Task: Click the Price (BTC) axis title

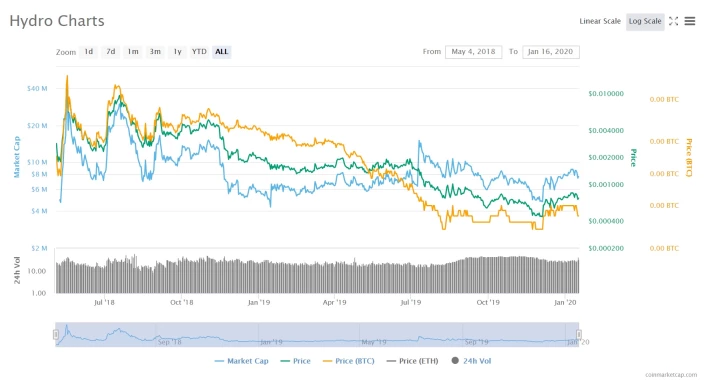Action: 689,158
